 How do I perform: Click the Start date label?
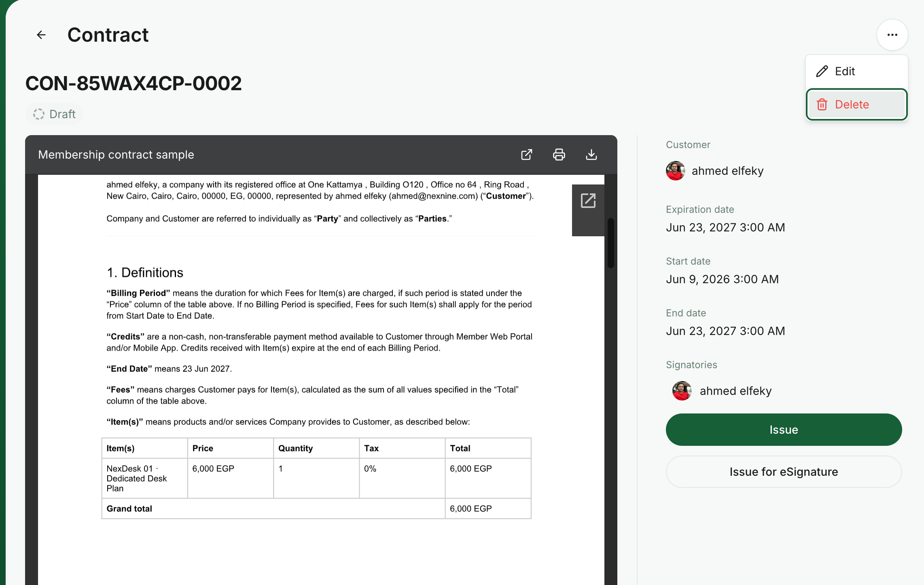pyautogui.click(x=688, y=261)
